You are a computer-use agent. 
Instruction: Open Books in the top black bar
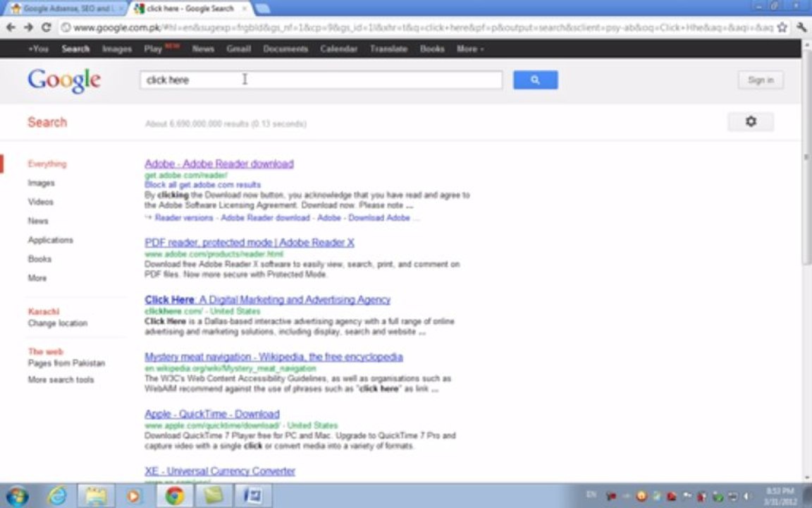432,49
